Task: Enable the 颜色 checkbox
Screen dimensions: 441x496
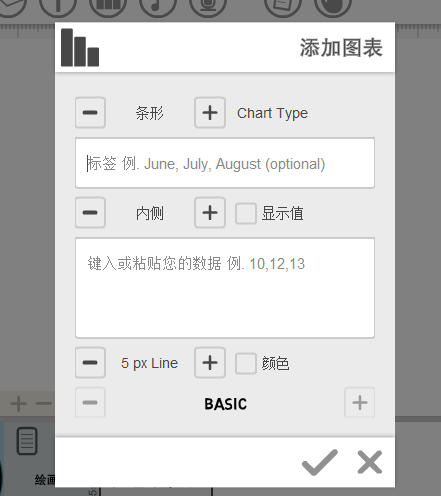Action: pos(246,363)
